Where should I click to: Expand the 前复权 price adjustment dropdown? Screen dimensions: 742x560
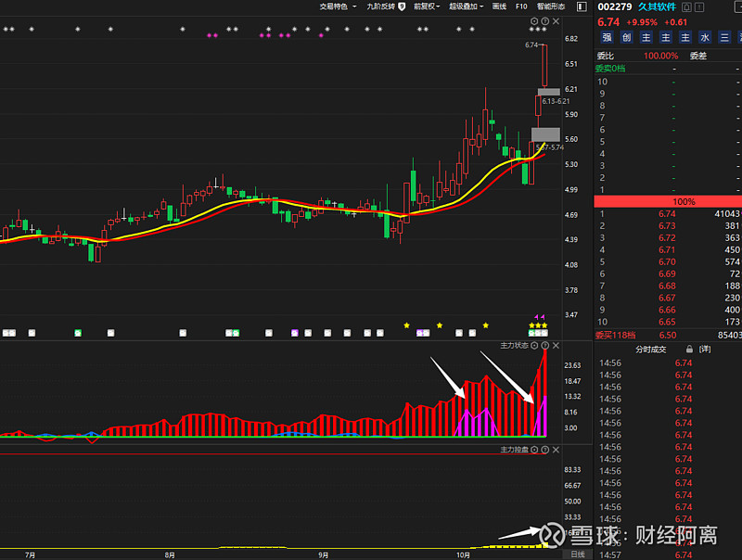tap(429, 6)
